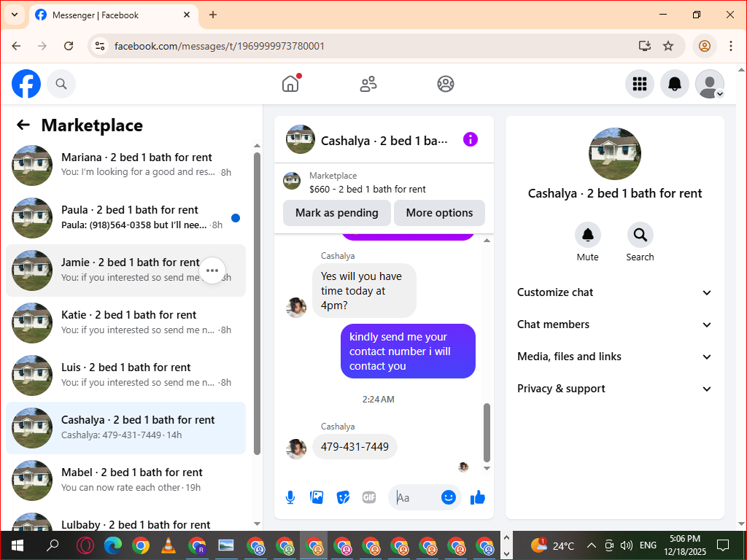Open the Facebook menu grid icon

[639, 84]
